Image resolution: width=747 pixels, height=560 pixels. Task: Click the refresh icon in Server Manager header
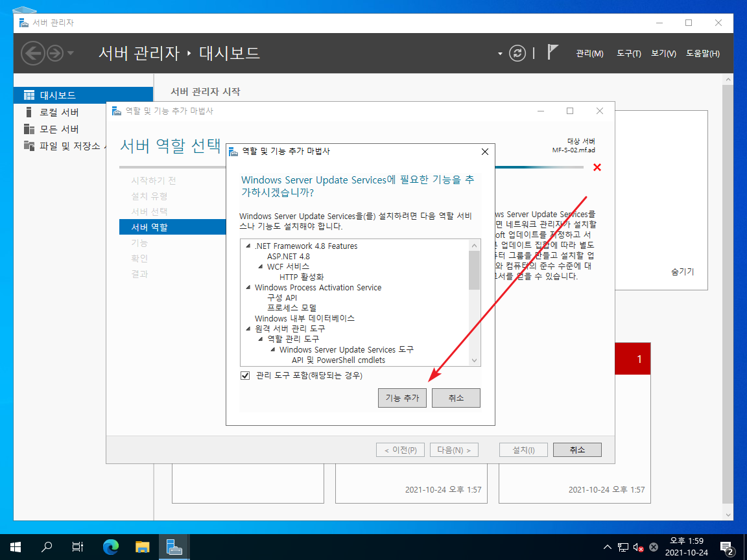pos(517,53)
